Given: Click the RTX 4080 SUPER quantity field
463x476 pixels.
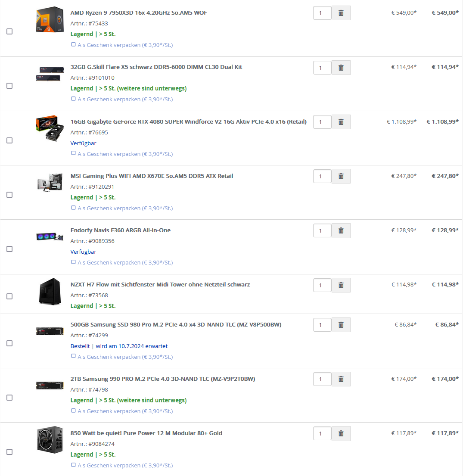Looking at the screenshot, I should click(322, 122).
